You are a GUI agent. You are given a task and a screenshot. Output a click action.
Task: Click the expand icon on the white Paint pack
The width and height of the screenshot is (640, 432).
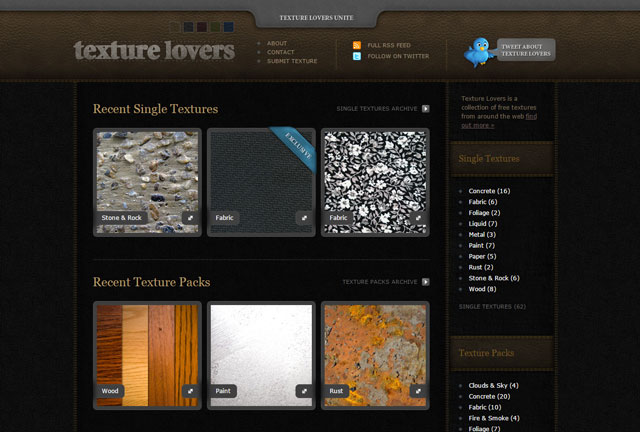point(304,391)
